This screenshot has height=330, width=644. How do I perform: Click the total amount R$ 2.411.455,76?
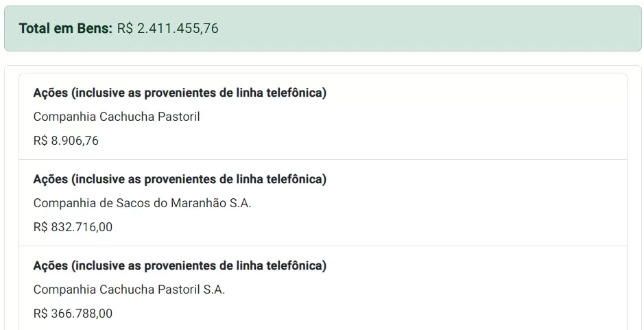tap(167, 29)
